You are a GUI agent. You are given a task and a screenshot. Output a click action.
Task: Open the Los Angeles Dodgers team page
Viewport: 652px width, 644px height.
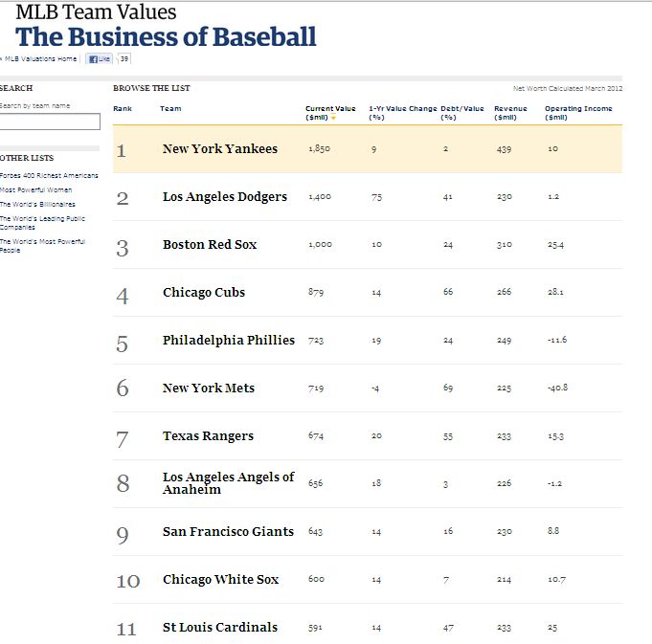[x=225, y=197]
